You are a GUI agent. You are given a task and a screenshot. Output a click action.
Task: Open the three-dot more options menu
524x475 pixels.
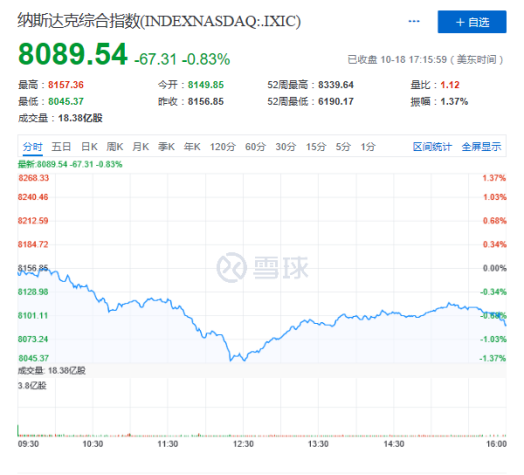414,22
